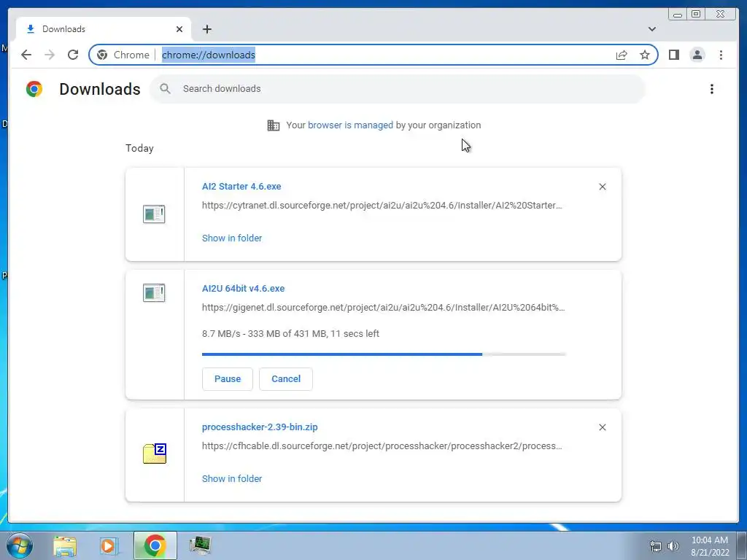The height and width of the screenshot is (560, 747).
Task: Open a new tab with plus button
Action: tap(206, 29)
